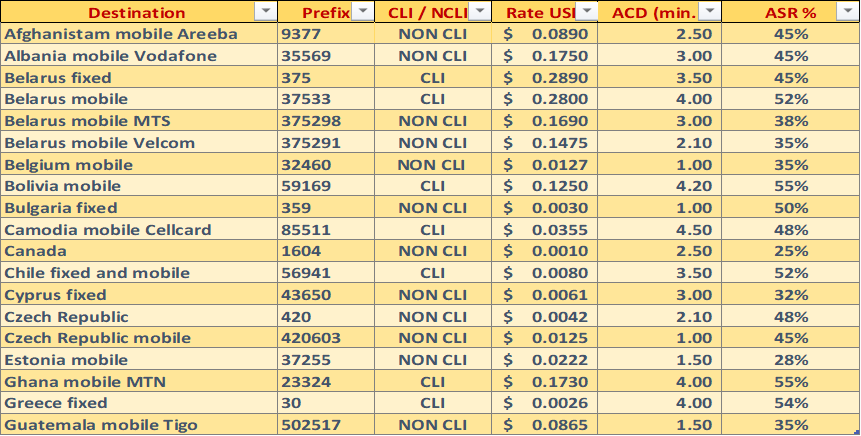The height and width of the screenshot is (436, 861).
Task: Click the rate cell $ 0.0026
Action: coord(545,403)
